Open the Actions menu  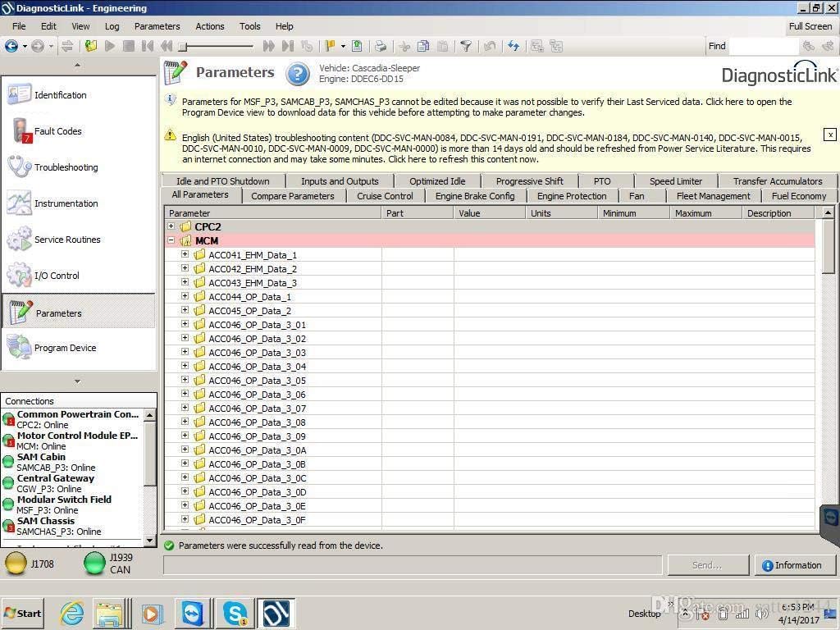pyautogui.click(x=209, y=26)
